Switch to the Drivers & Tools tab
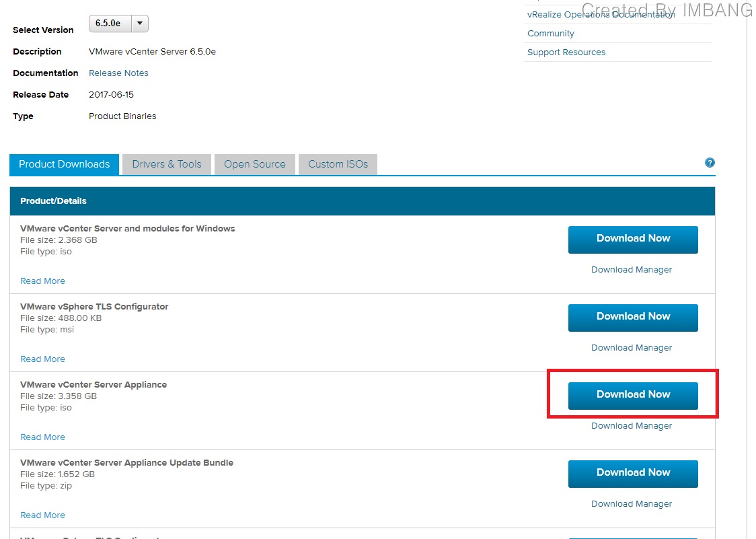 [166, 164]
